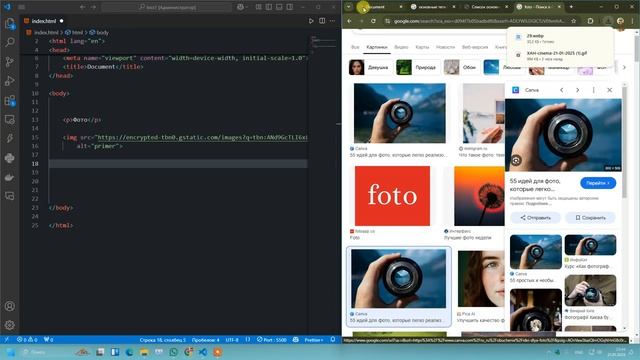Open the Extensions view in VS Code
The image size is (640, 360).
point(10,100)
